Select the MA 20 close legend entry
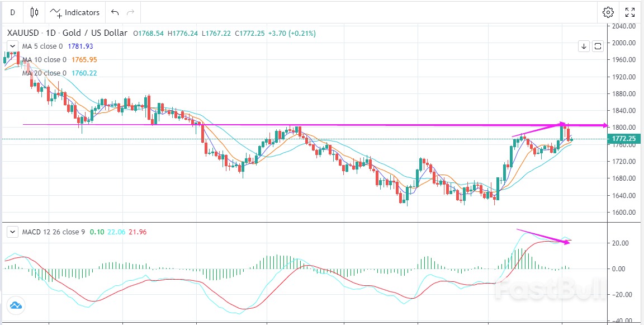The height and width of the screenshot is (325, 644). tap(44, 73)
